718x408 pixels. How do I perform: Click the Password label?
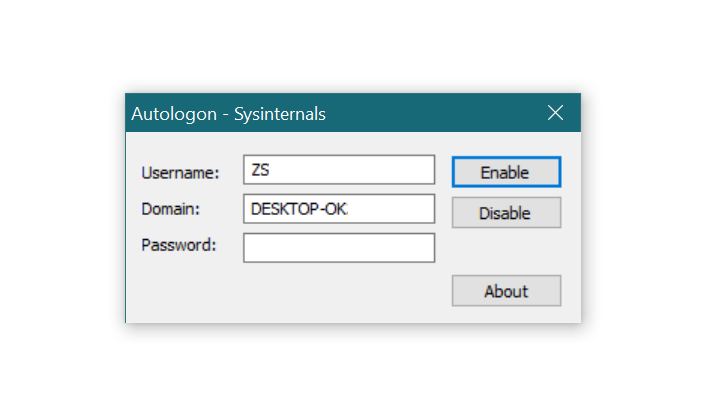coord(179,245)
